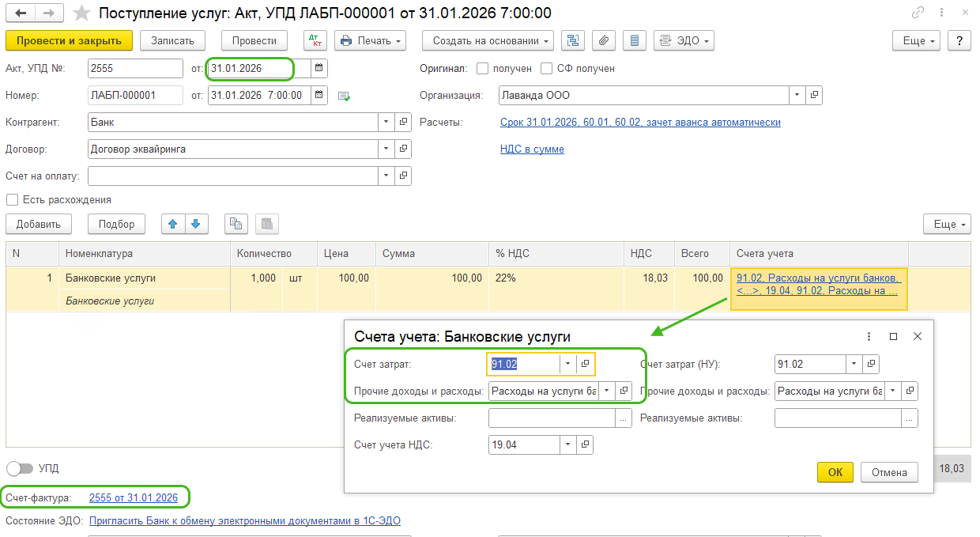Expand the Организация dropdown
This screenshot has height=537, width=980.
coord(796,96)
